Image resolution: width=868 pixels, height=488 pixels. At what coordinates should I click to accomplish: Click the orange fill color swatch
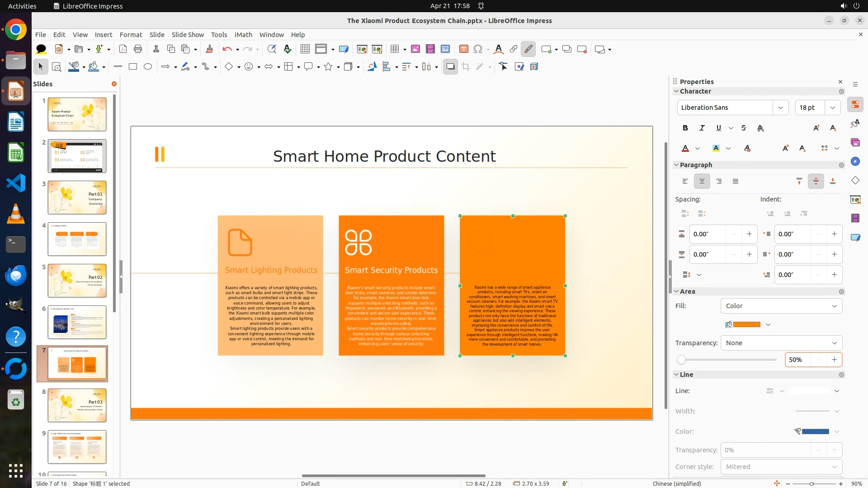point(746,324)
